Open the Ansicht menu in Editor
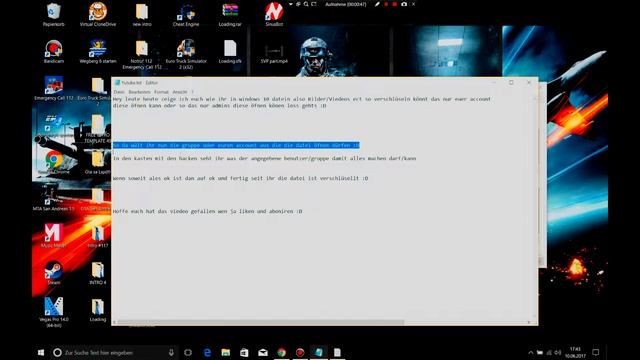Image resolution: width=640 pixels, height=360 pixels. pyautogui.click(x=180, y=92)
